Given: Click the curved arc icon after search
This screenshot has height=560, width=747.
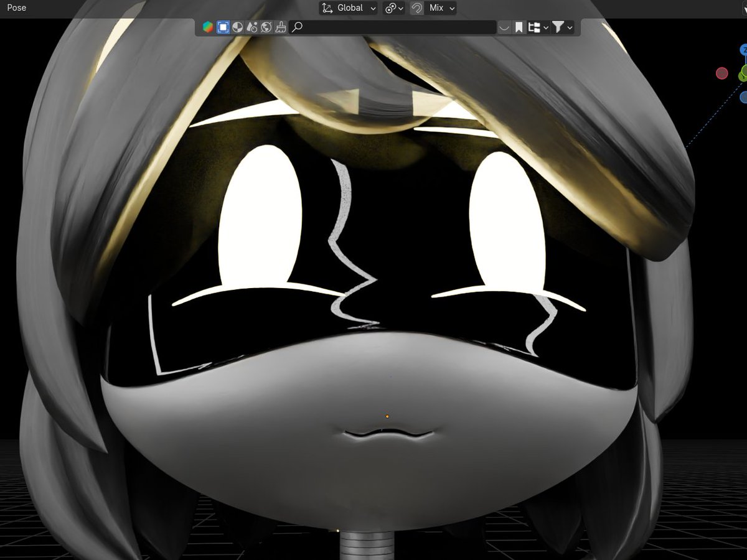Looking at the screenshot, I should coord(504,27).
